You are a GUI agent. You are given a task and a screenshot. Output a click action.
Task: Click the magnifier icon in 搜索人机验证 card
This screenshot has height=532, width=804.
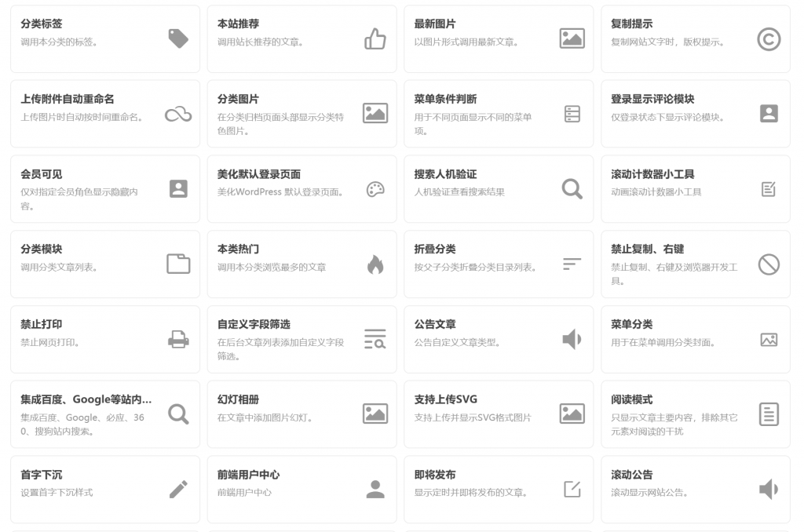pos(572,189)
